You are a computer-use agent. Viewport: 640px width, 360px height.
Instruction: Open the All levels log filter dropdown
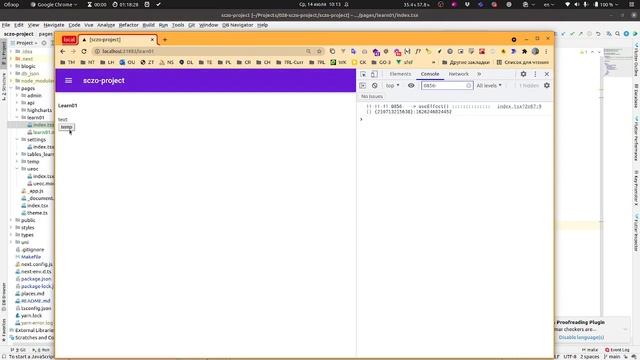(489, 85)
